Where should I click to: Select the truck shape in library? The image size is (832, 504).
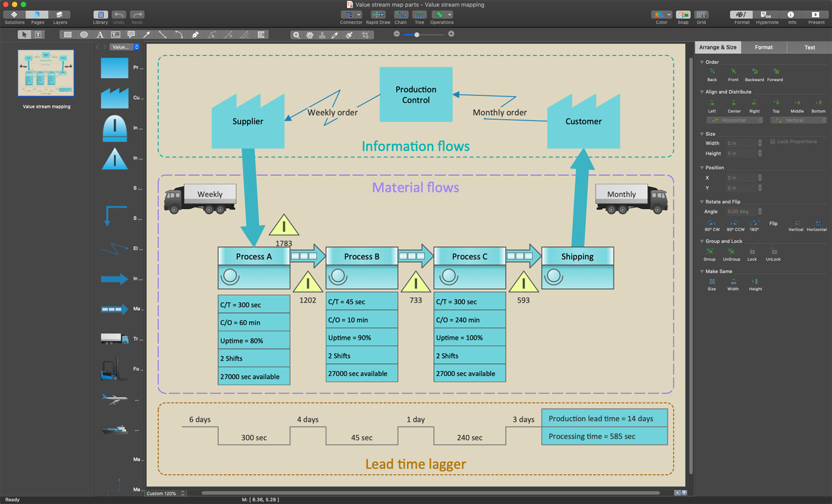(x=115, y=338)
